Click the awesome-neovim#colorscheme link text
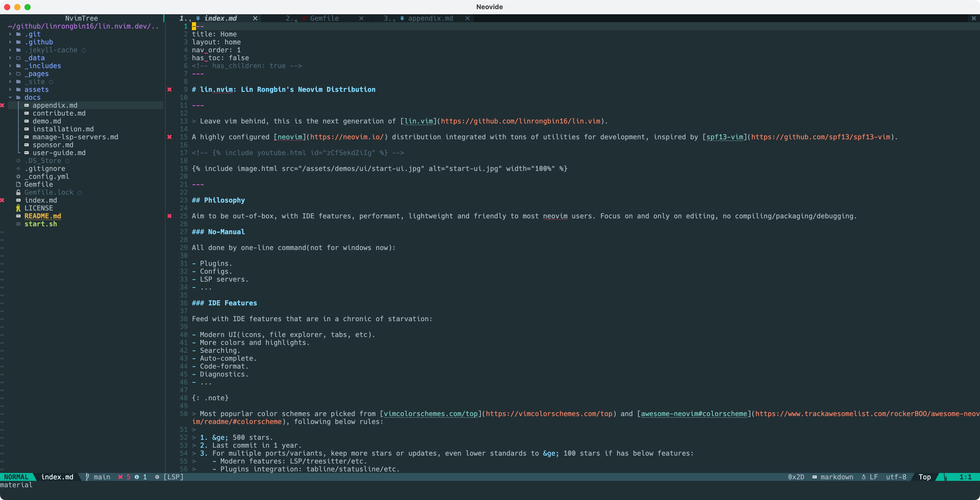 694,414
